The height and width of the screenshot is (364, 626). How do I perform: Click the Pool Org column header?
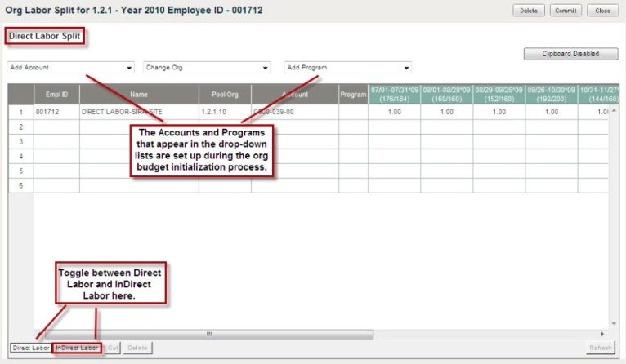click(225, 95)
